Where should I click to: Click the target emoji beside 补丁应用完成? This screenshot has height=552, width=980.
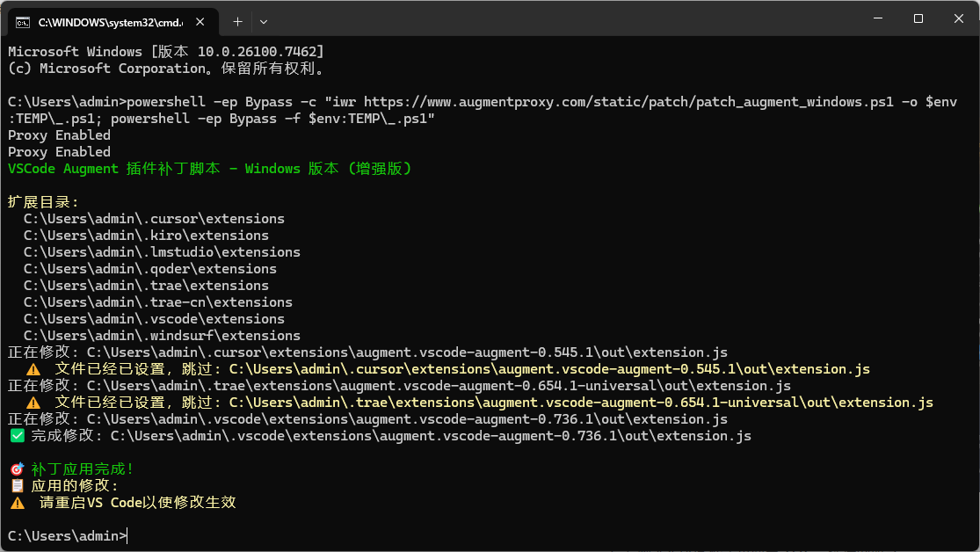[17, 469]
